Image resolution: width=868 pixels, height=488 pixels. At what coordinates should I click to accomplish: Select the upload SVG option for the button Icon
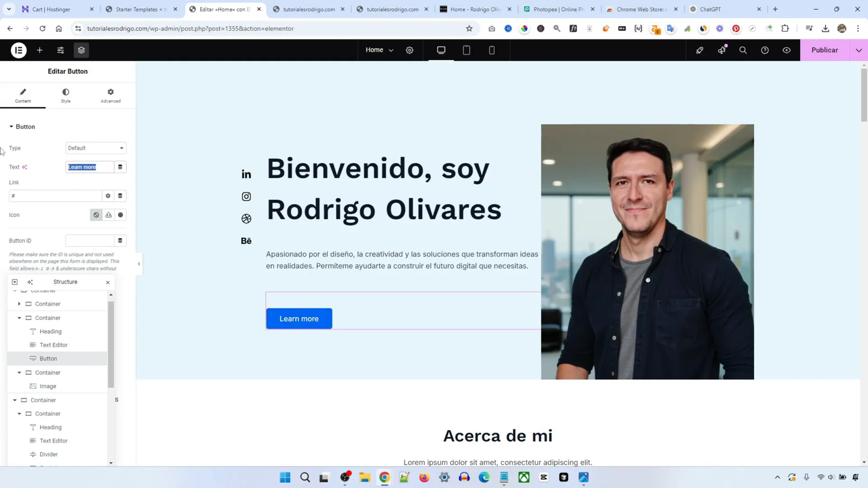[x=108, y=215]
